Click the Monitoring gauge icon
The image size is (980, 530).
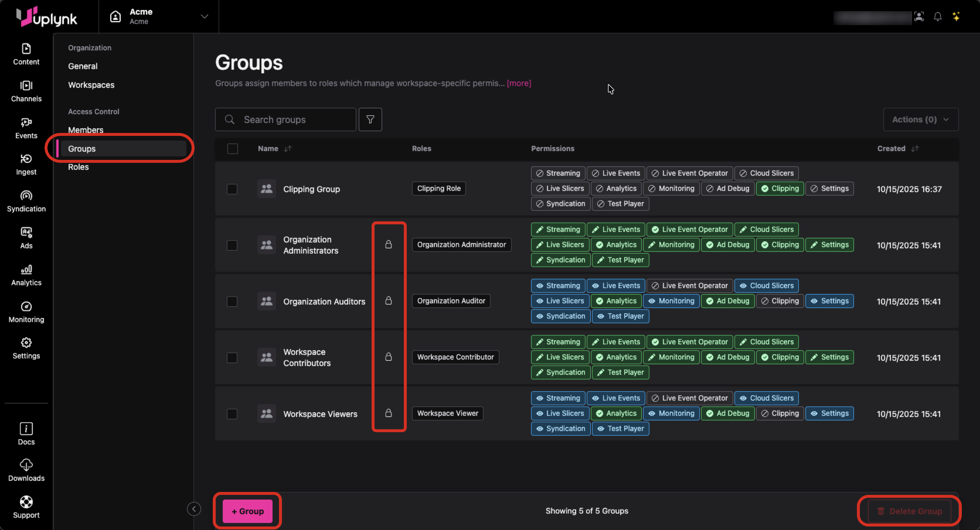(26, 307)
